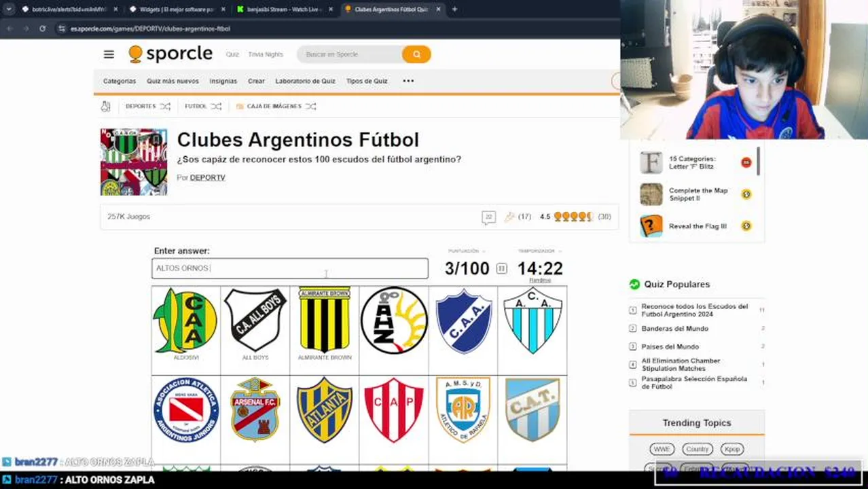Screen dimensions: 868x489
Task: Click the C.A.T. crest
Action: [532, 410]
